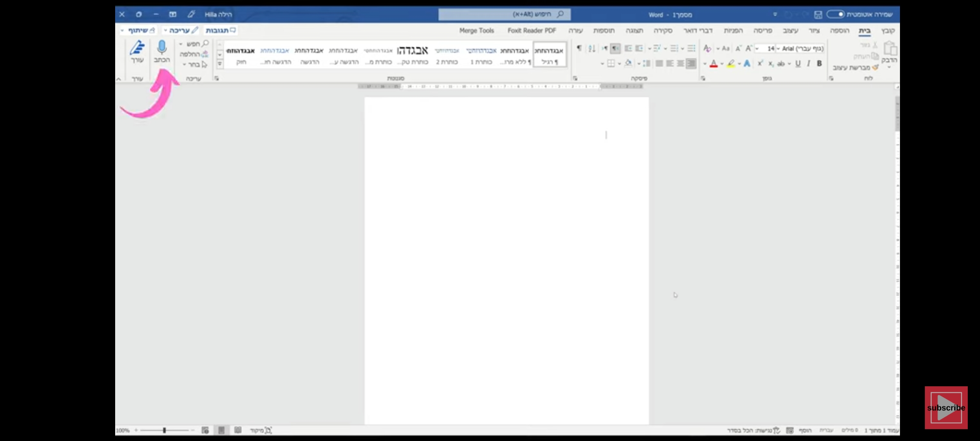Click the Sort paragraph icon
The image size is (980, 441).
tap(592, 49)
